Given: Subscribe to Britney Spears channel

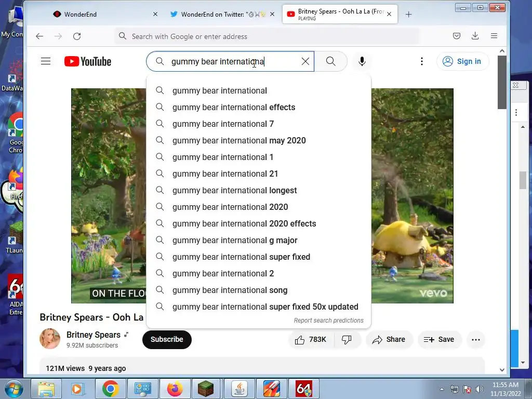Looking at the screenshot, I should tap(167, 339).
